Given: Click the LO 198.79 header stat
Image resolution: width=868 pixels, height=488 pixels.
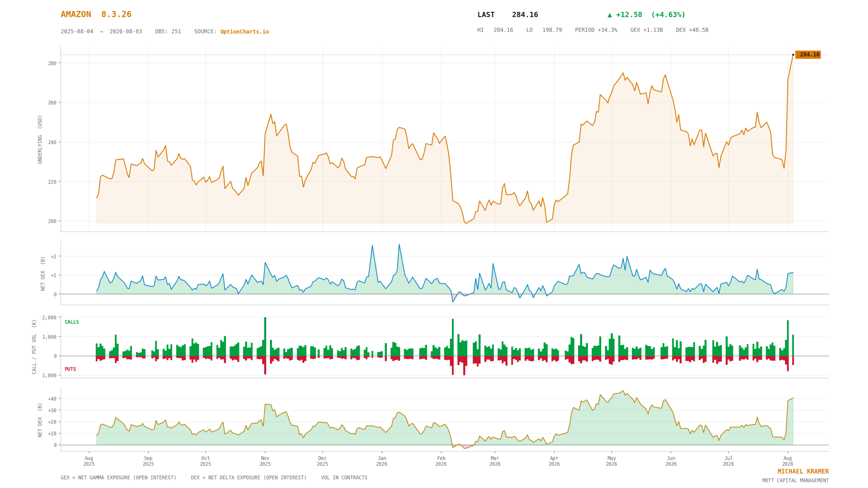Looking at the screenshot, I should [544, 30].
